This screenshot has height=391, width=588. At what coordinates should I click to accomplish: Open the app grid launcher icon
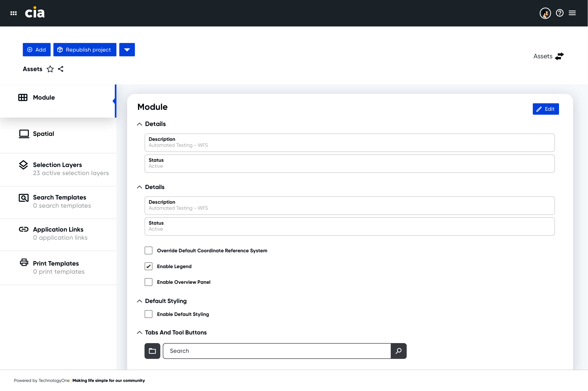pyautogui.click(x=13, y=13)
